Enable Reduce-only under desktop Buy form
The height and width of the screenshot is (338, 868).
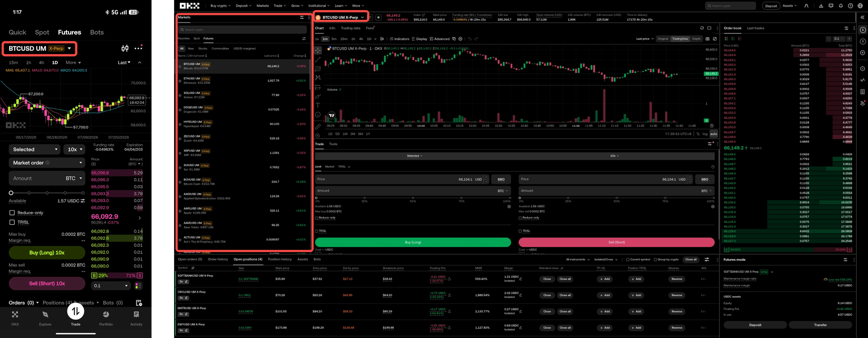click(316, 218)
